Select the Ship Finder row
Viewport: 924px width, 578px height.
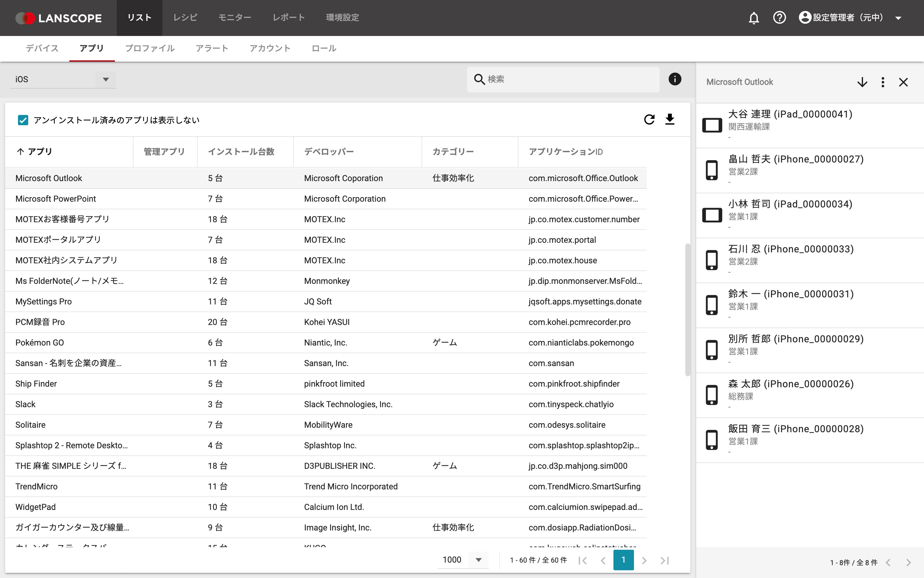(x=326, y=384)
